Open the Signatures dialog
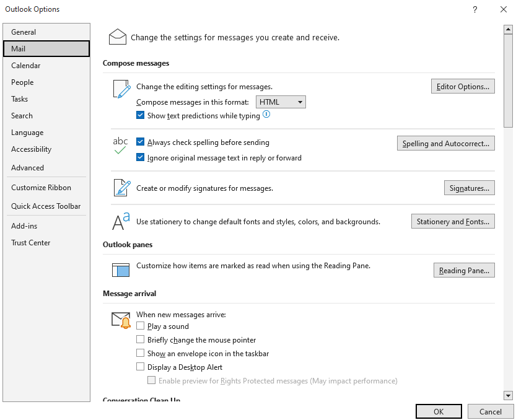516x420 pixels. [x=470, y=188]
